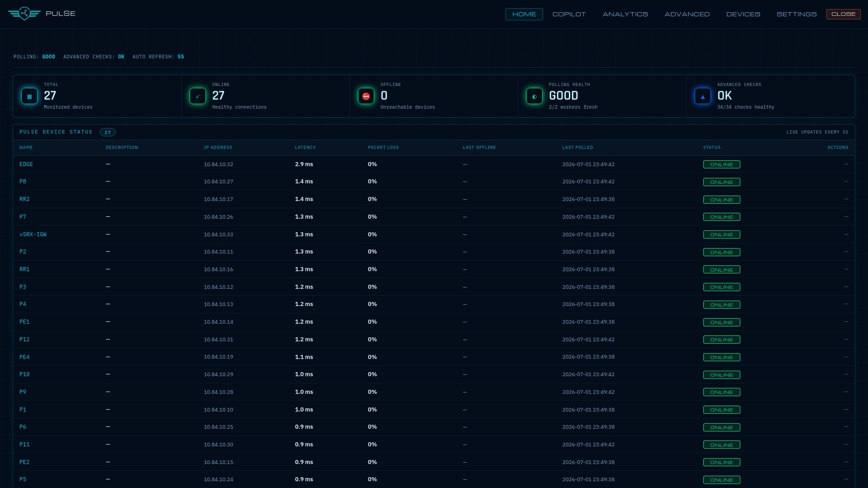Viewport: 868px width, 488px height.
Task: Open the RR1 device link
Action: tap(24, 269)
